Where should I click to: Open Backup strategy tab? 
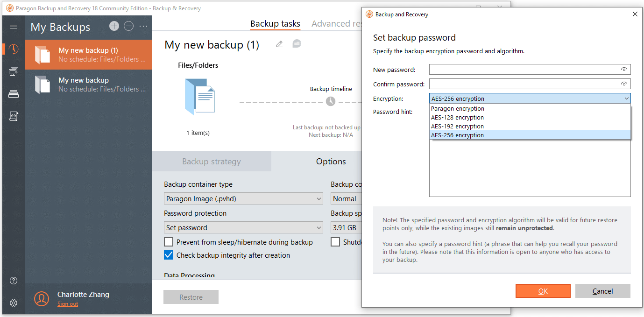212,162
